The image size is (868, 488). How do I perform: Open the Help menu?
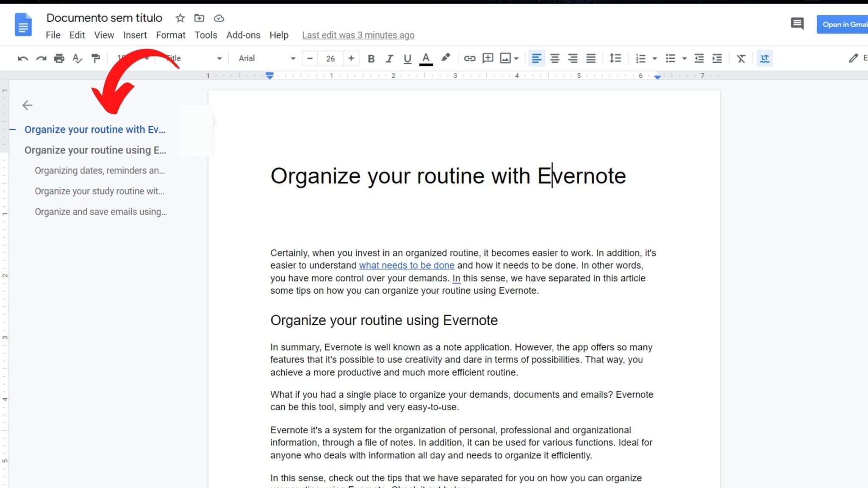click(x=279, y=35)
